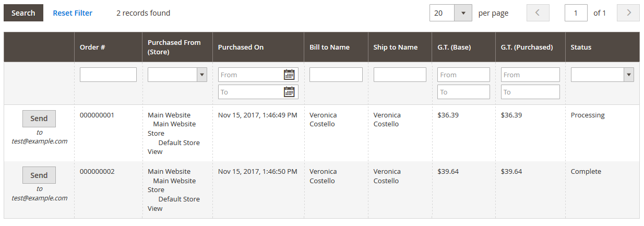This screenshot has height=226, width=644.
Task: Go to the previous page arrow
Action: point(538,13)
